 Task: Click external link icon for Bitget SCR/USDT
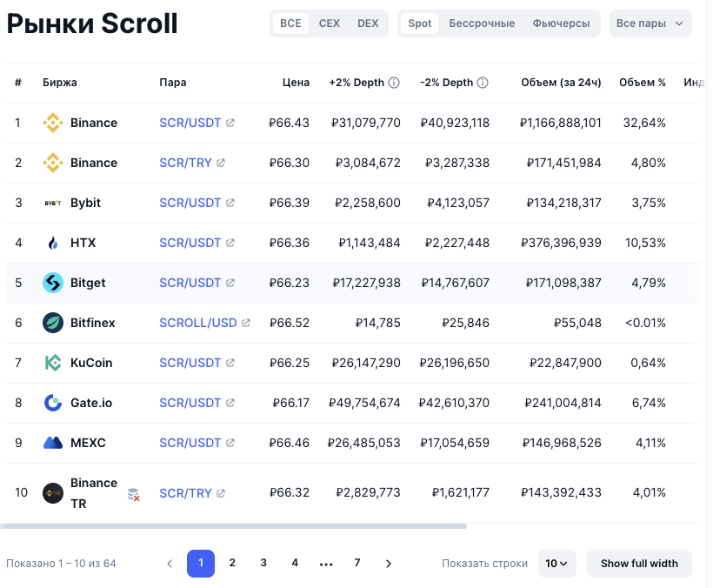[230, 283]
